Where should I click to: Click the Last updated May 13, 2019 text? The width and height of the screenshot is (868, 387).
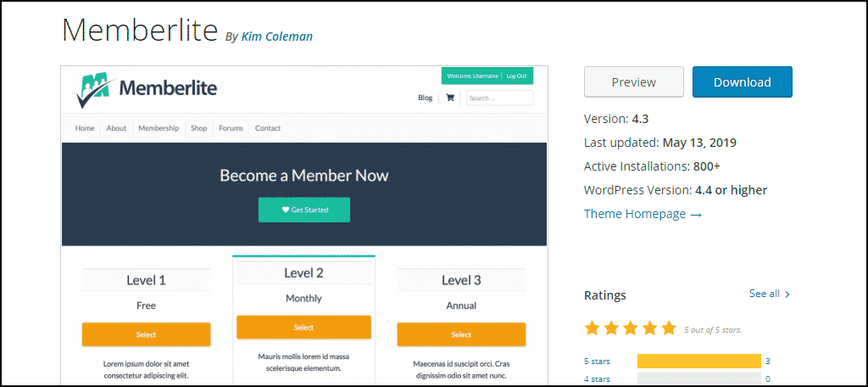(659, 143)
